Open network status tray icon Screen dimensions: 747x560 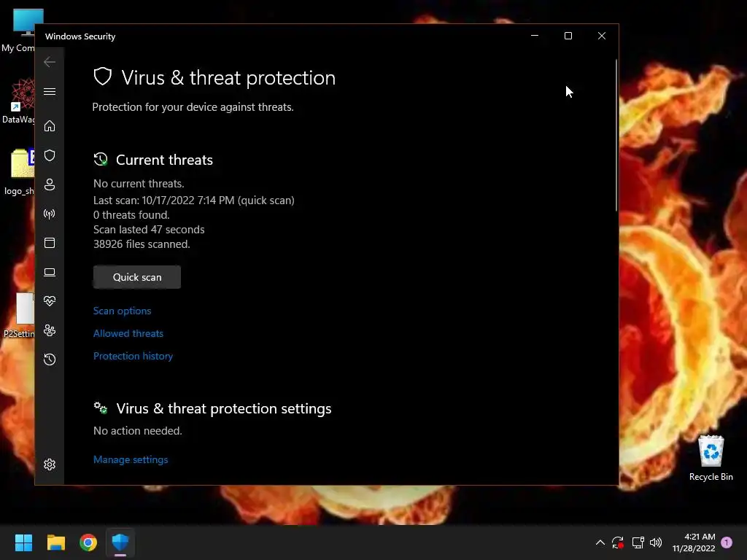click(x=638, y=542)
